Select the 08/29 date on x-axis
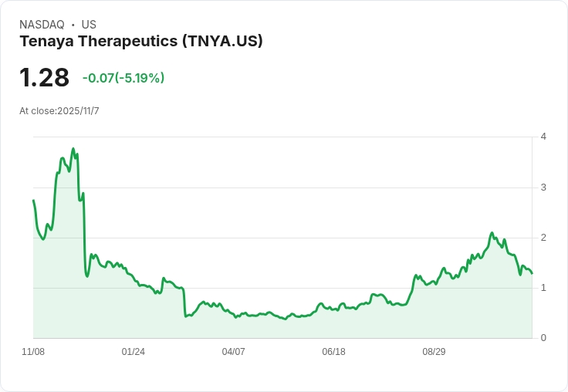This screenshot has width=568, height=392. 434,352
